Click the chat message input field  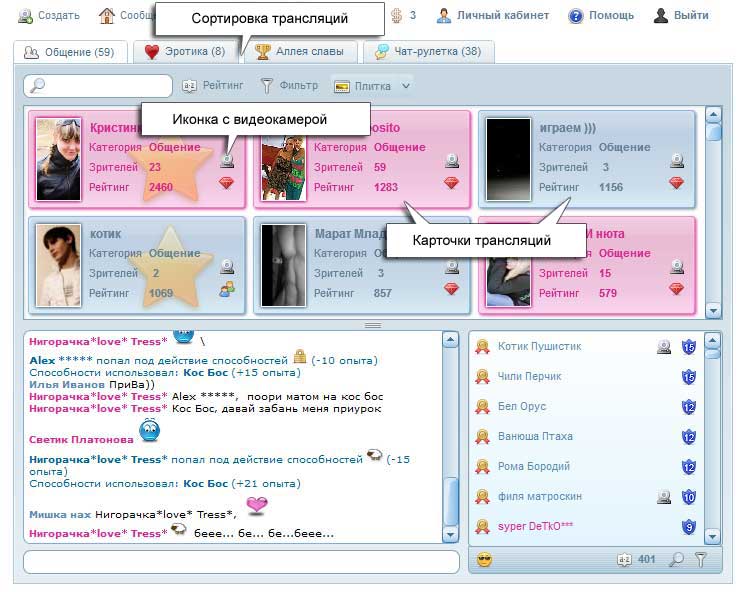coord(241,561)
